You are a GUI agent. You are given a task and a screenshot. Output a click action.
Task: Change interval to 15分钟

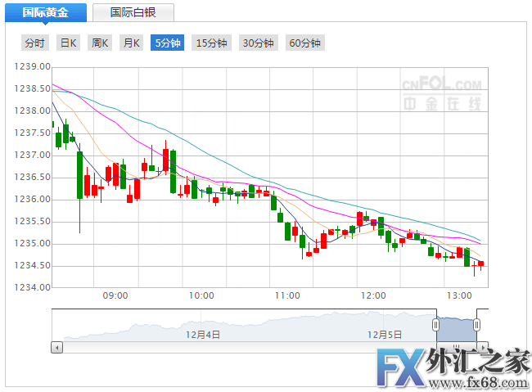[x=211, y=43]
